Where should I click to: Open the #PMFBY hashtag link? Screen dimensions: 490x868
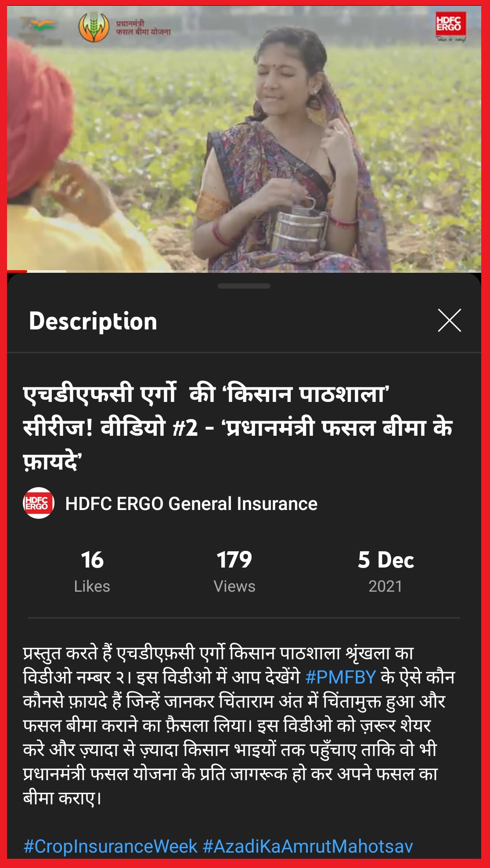[341, 677]
